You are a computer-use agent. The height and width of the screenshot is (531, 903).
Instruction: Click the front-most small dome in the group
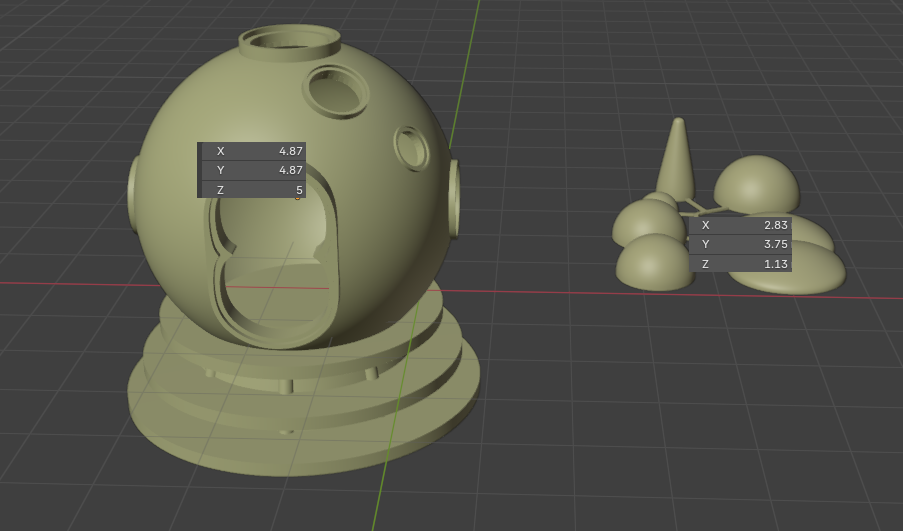click(655, 262)
